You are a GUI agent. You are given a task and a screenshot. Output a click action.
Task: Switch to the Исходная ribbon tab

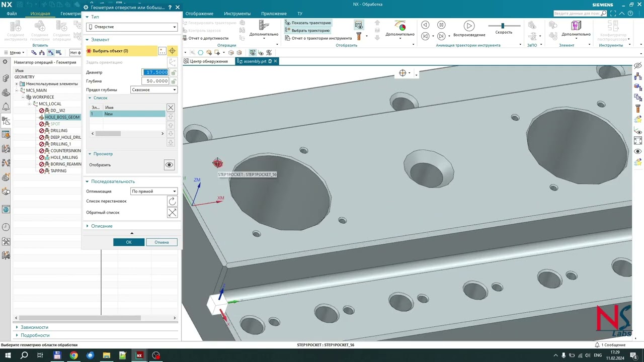point(40,14)
